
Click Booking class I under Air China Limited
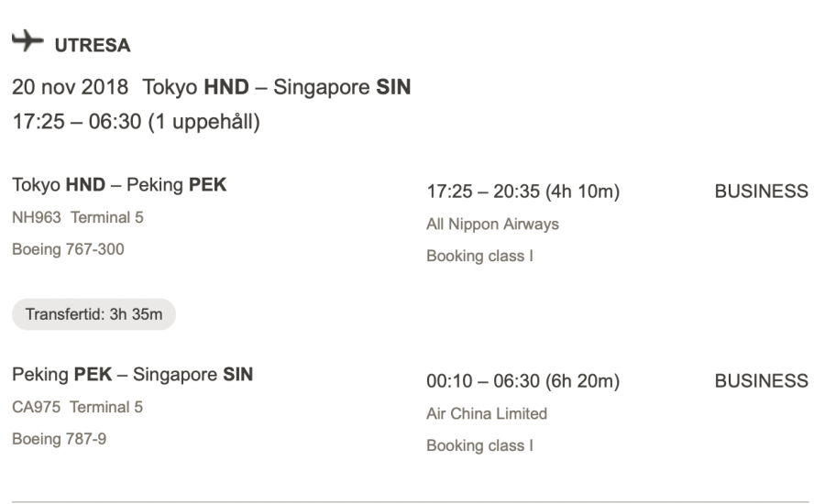click(479, 445)
